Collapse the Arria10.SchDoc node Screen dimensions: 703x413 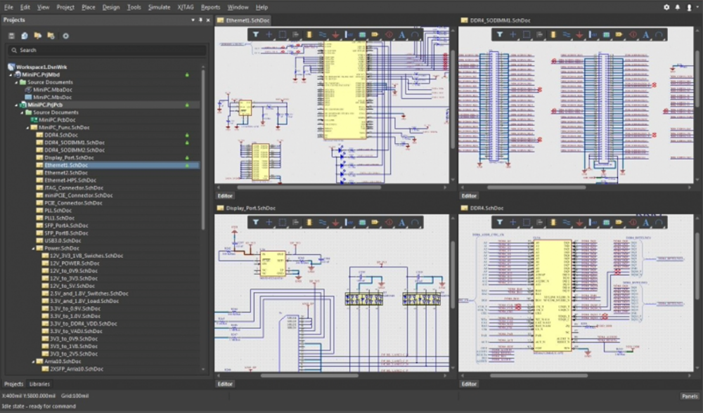33,361
